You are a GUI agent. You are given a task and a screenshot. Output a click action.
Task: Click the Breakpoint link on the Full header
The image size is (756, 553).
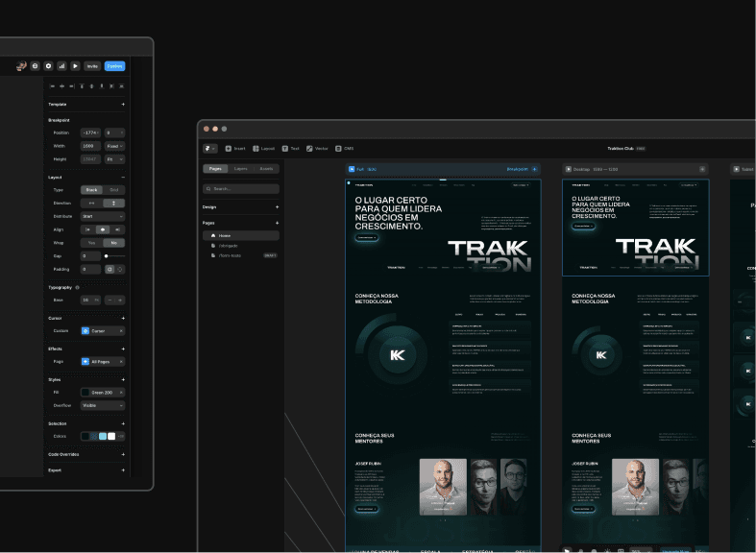tap(518, 169)
